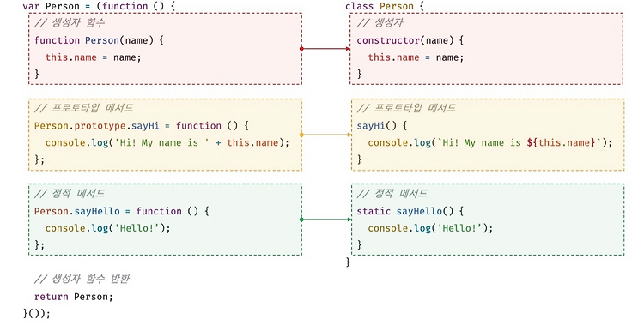The height and width of the screenshot is (325, 644).
Task: Select 'Person.prototype.sayHi = function () {' line
Action: [142, 126]
